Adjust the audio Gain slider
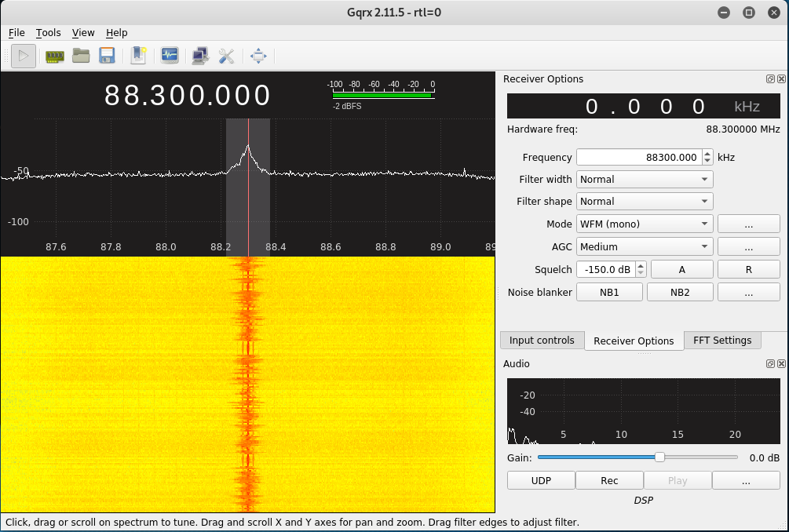Image resolution: width=789 pixels, height=532 pixels. click(659, 457)
